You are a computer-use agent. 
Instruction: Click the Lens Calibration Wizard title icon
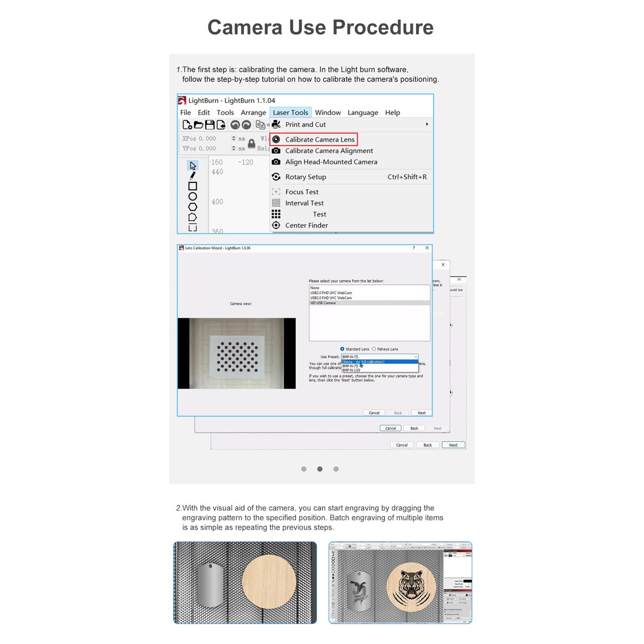pos(182,248)
